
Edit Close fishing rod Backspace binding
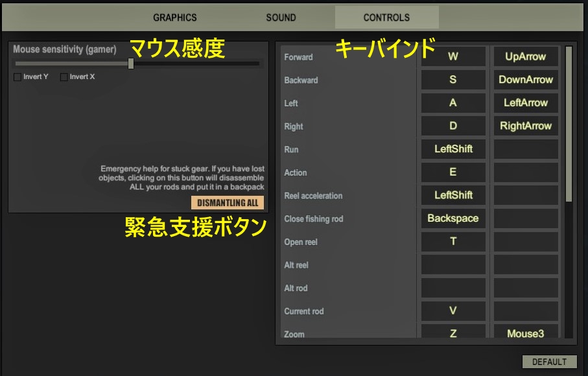point(453,218)
